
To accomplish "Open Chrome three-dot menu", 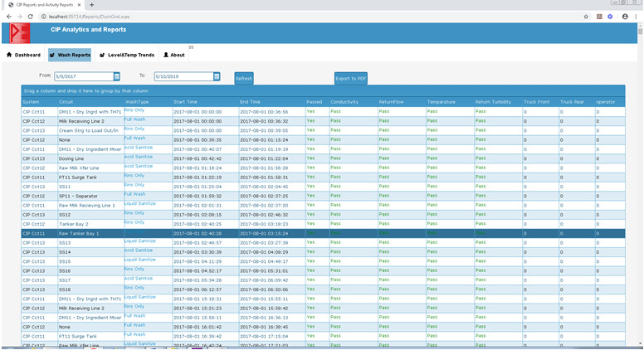I will [637, 16].
